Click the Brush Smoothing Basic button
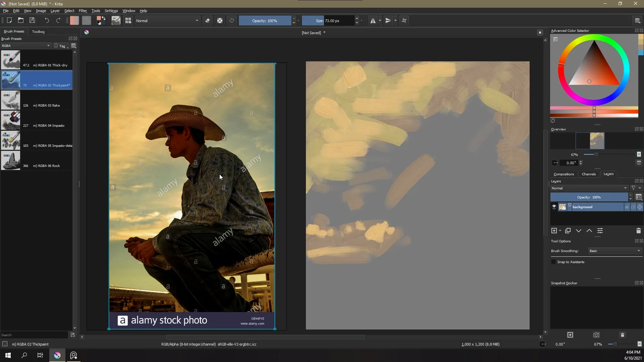644x362 pixels. click(x=614, y=251)
